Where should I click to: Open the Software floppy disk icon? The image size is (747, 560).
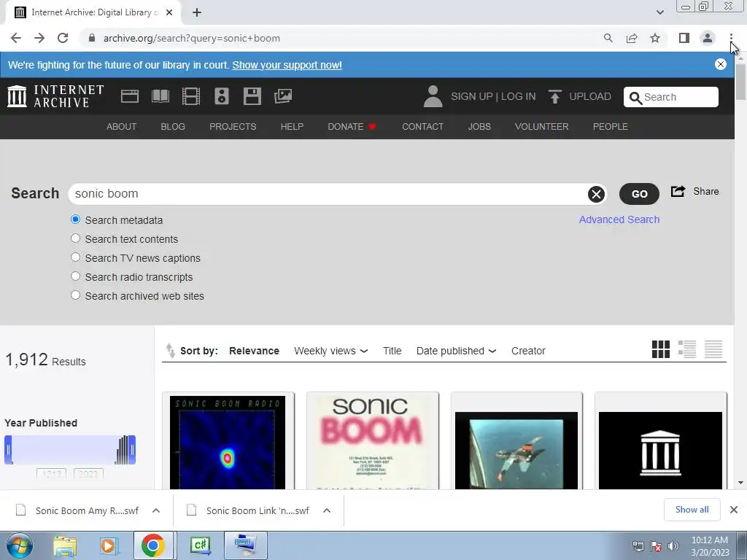click(x=252, y=96)
